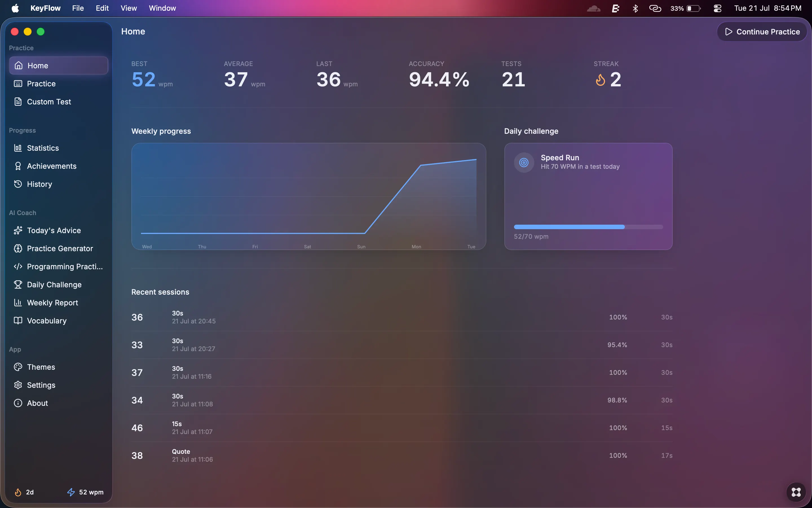The image size is (812, 508).
Task: Open the Window menu
Action: pos(162,8)
